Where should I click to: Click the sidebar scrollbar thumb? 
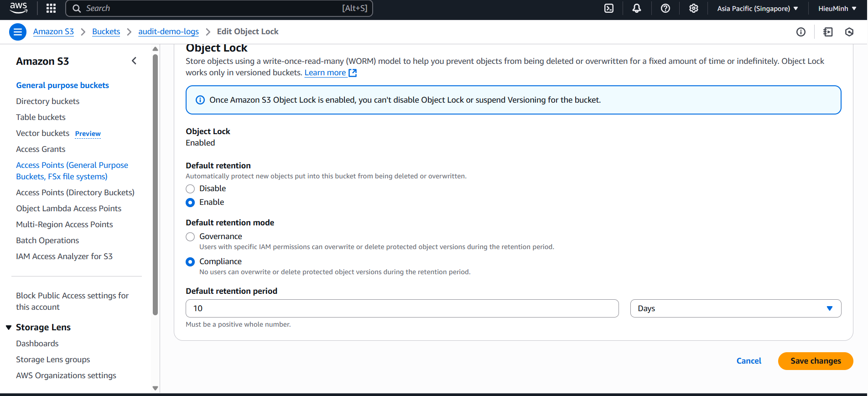point(155,185)
